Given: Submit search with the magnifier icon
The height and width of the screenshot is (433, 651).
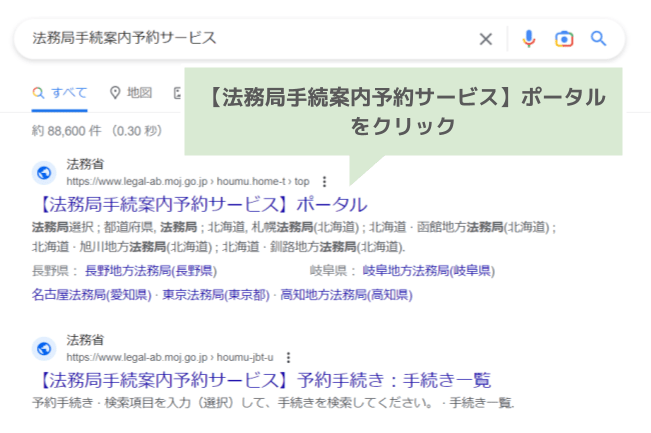Looking at the screenshot, I should (x=598, y=39).
